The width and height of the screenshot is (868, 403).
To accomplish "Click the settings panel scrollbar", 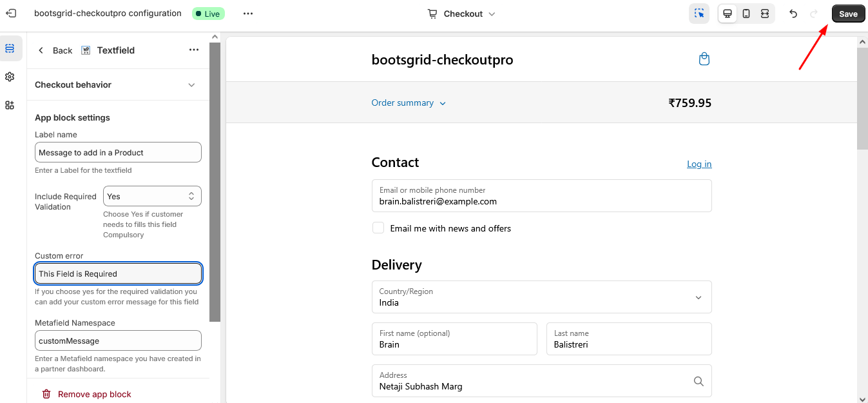I will (x=215, y=182).
